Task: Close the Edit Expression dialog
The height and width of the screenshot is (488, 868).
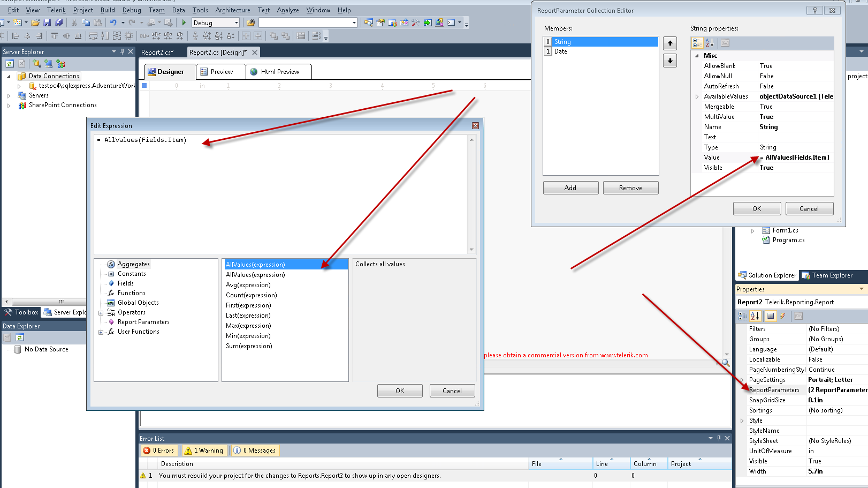Action: click(x=475, y=125)
